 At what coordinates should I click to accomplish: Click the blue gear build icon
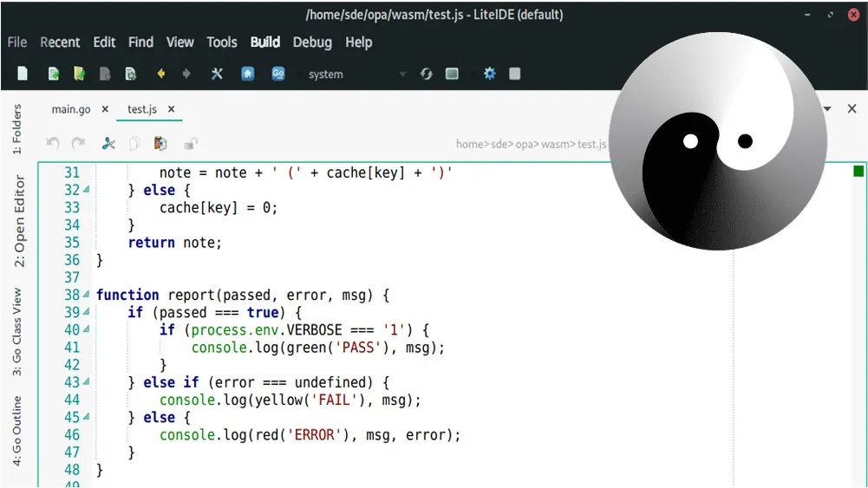point(489,75)
